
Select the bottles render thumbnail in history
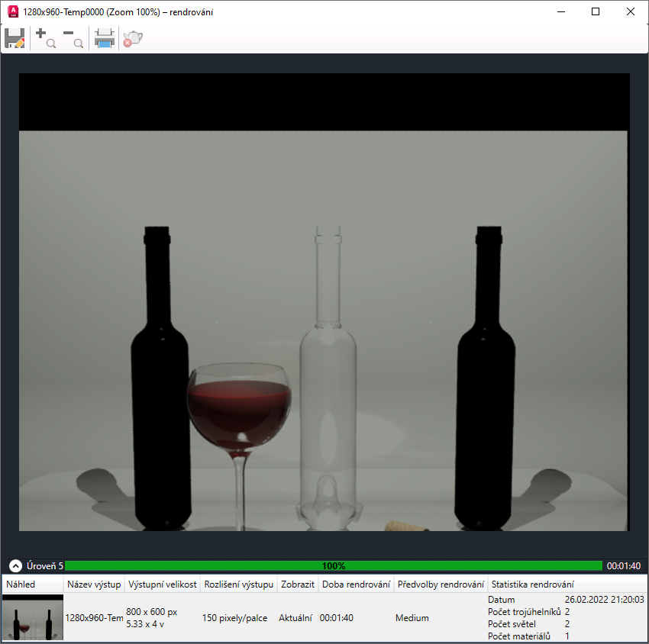tap(33, 617)
